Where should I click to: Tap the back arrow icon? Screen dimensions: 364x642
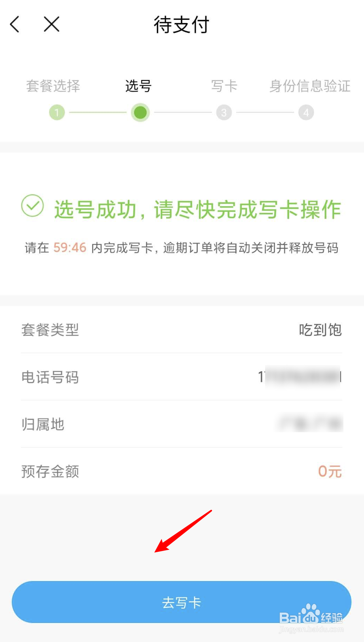click(x=15, y=24)
